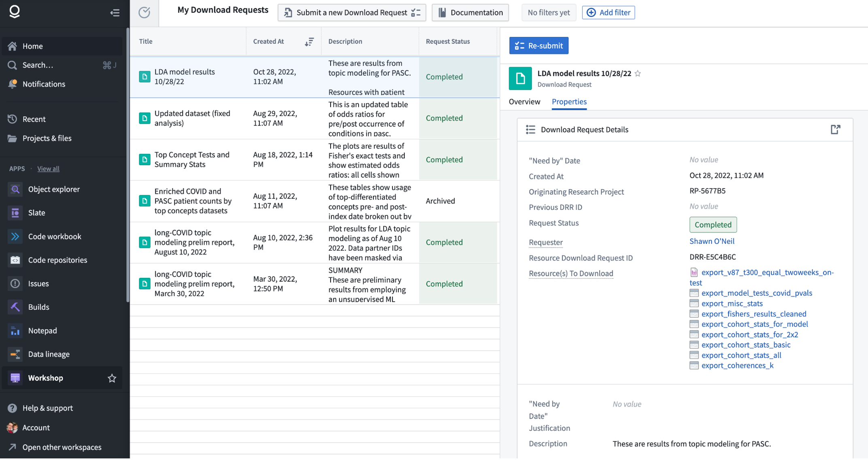Click the clock checkmark icon beside the page title
This screenshot has height=460, width=868.
144,13
